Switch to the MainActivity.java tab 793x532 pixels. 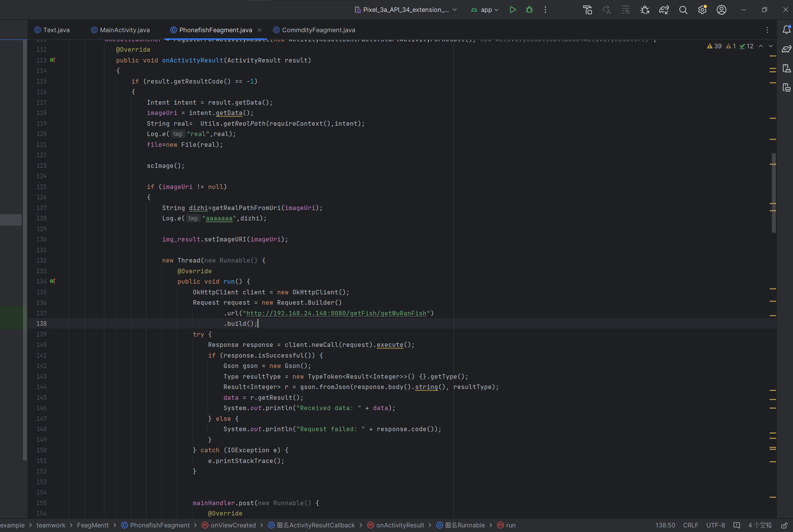click(x=125, y=30)
